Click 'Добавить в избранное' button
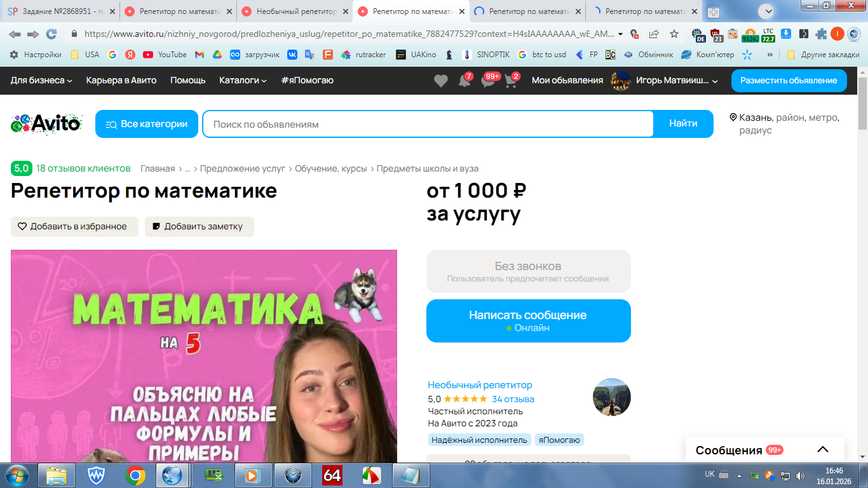This screenshot has width=868, height=488. (x=74, y=227)
